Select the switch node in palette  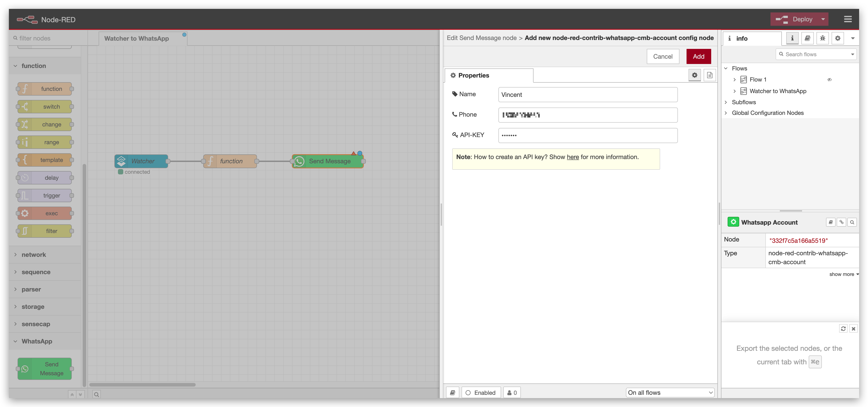(x=44, y=107)
